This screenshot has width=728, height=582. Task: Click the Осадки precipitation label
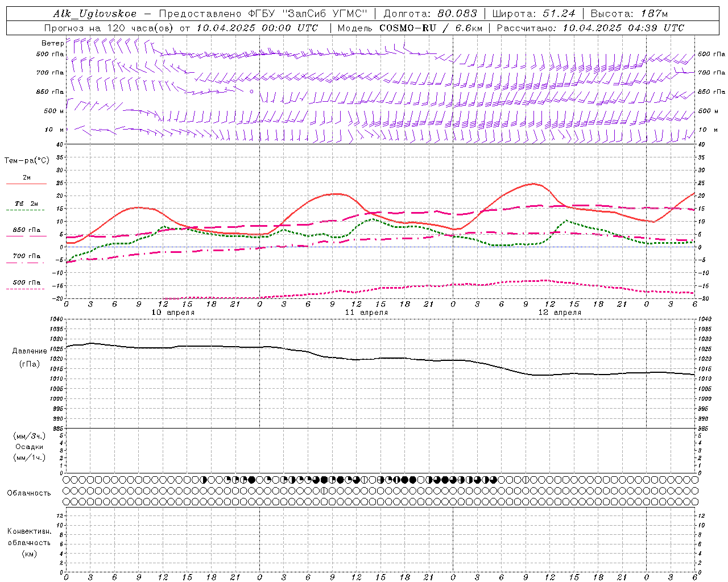point(30,447)
